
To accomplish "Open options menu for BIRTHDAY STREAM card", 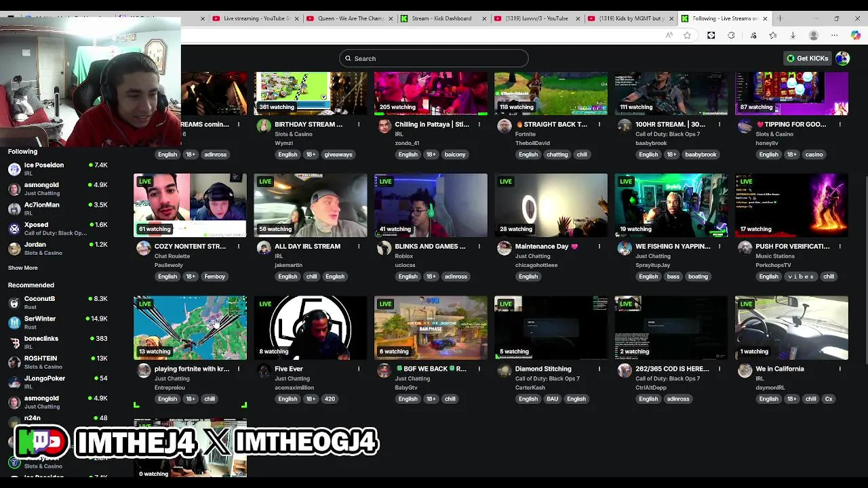I will click(359, 124).
